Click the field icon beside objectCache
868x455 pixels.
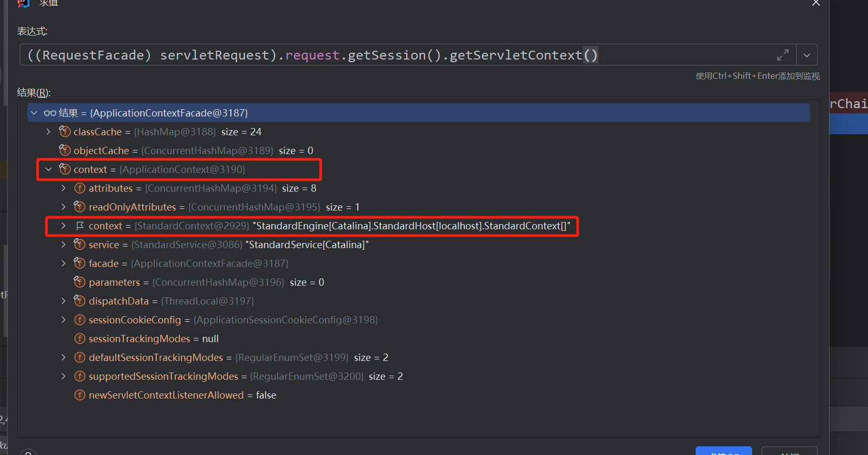pos(65,150)
